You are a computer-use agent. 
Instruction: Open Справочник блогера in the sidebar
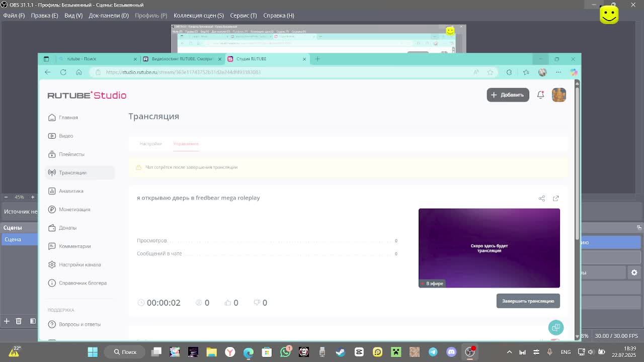tap(77, 283)
